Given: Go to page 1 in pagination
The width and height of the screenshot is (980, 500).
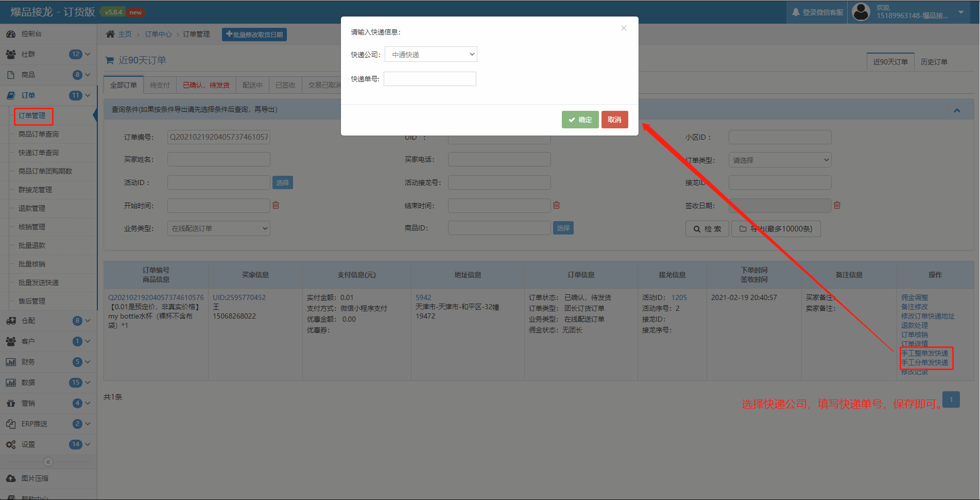Looking at the screenshot, I should tap(951, 399).
